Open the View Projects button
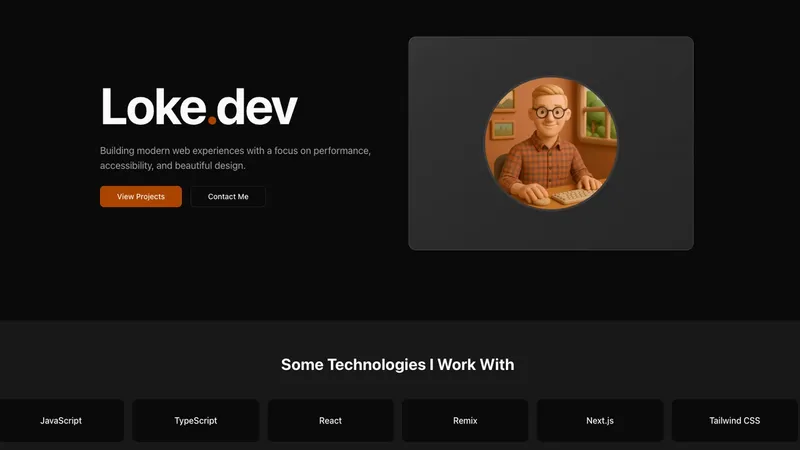Viewport: 800px width, 450px height. (x=141, y=196)
